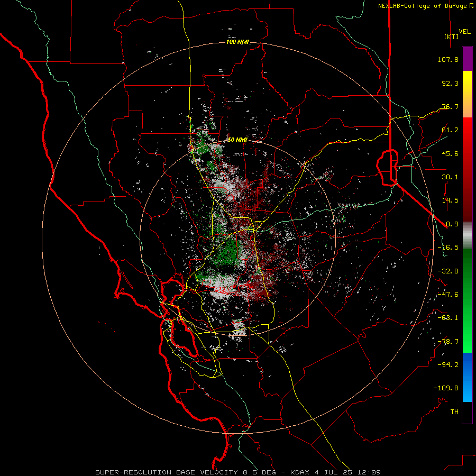The image size is (476, 476).
Task: Select the 30.1 legend value
Action: click(450, 177)
